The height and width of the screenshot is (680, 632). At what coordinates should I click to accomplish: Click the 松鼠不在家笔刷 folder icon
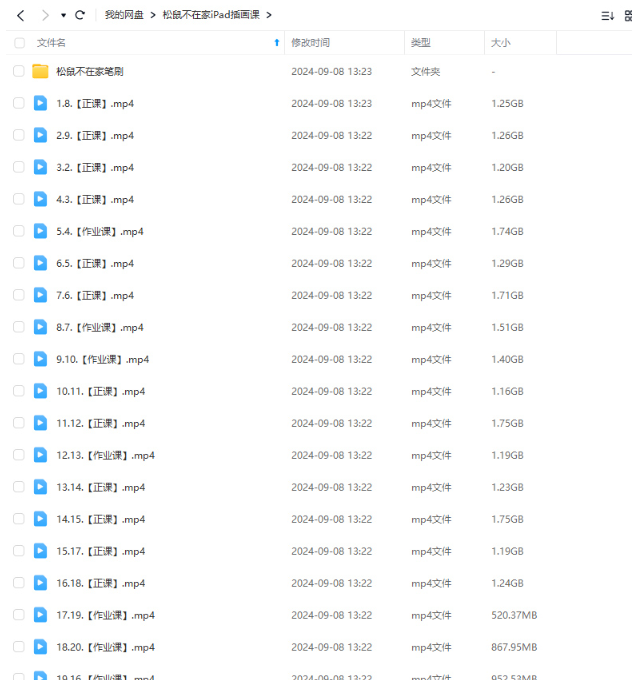click(40, 71)
